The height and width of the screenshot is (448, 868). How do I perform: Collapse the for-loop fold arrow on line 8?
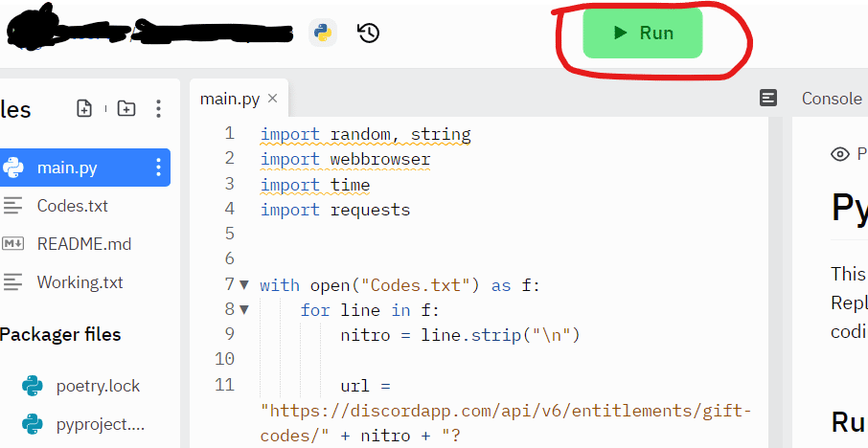point(243,309)
